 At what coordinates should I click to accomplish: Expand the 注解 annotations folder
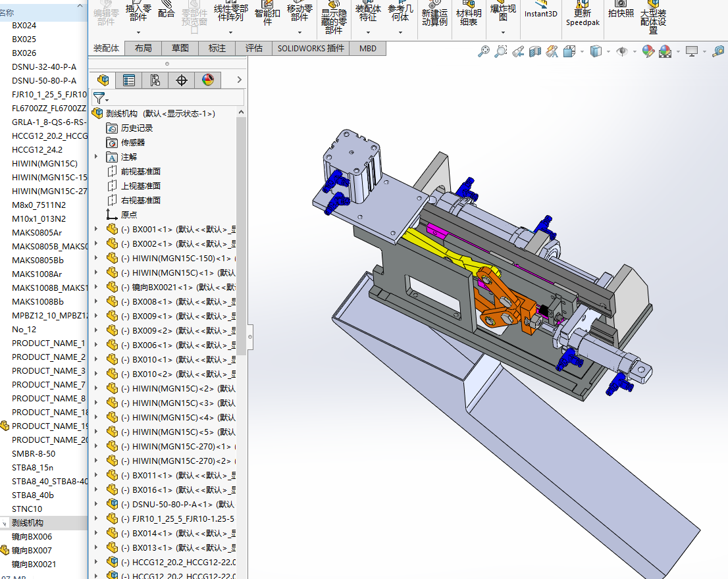pyautogui.click(x=96, y=157)
